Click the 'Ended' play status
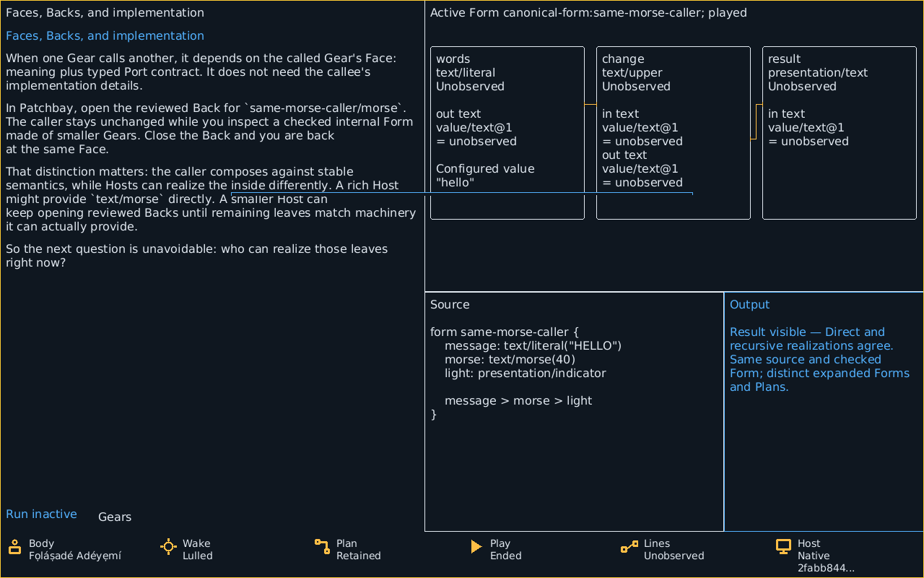Viewport: 924px width, 578px height. (505, 556)
